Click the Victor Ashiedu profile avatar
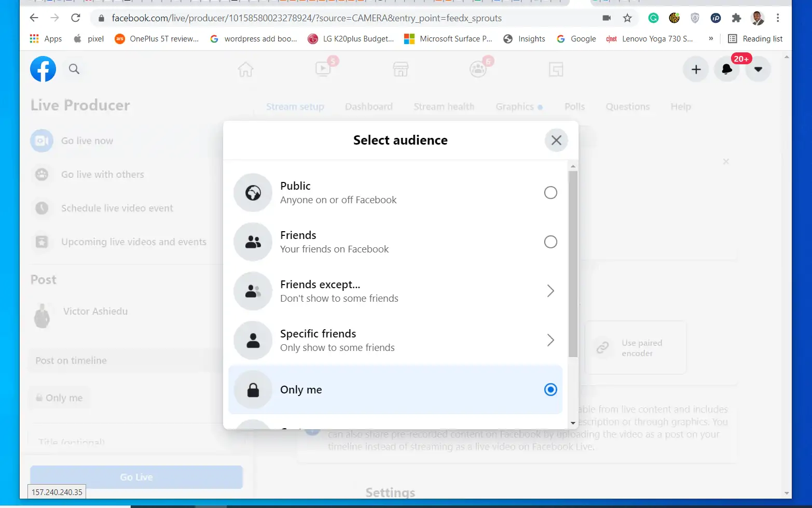812x508 pixels. point(42,316)
